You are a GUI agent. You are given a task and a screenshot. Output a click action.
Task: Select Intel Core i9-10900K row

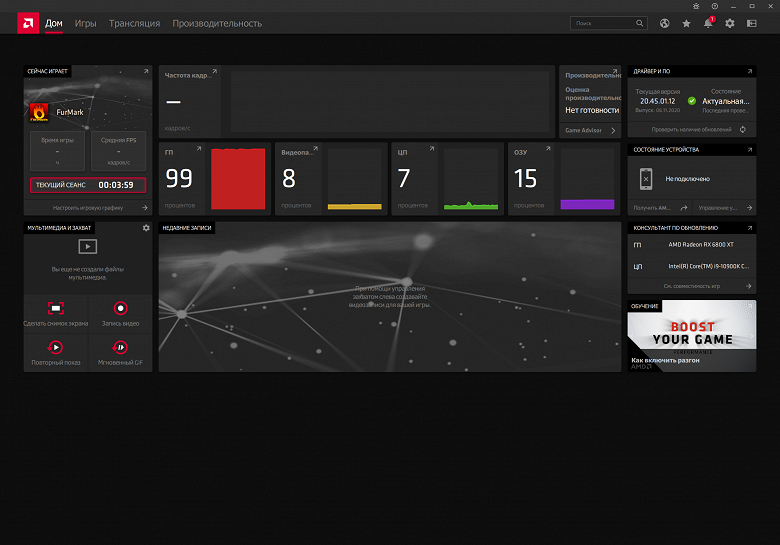(692, 267)
